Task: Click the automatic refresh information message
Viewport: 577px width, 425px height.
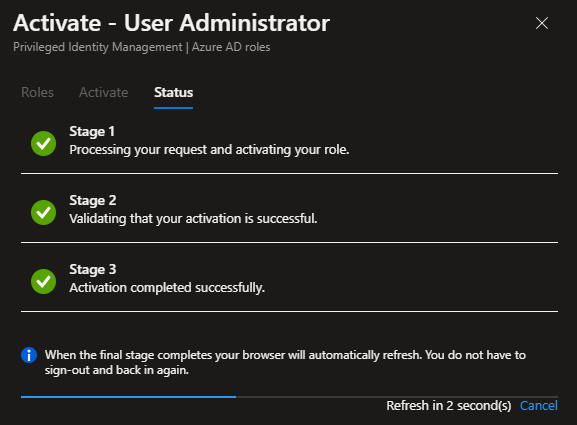Action: click(285, 362)
